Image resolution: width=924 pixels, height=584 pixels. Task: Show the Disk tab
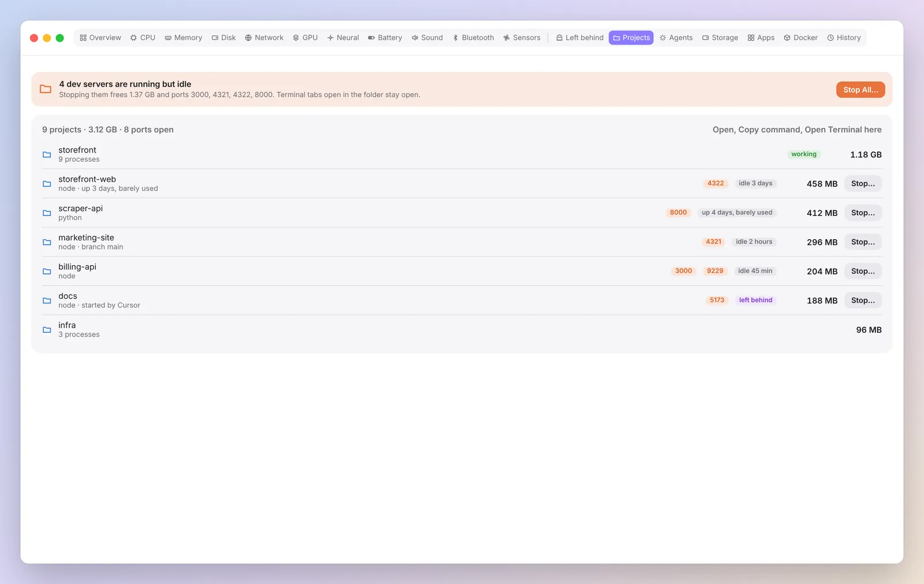[223, 38]
